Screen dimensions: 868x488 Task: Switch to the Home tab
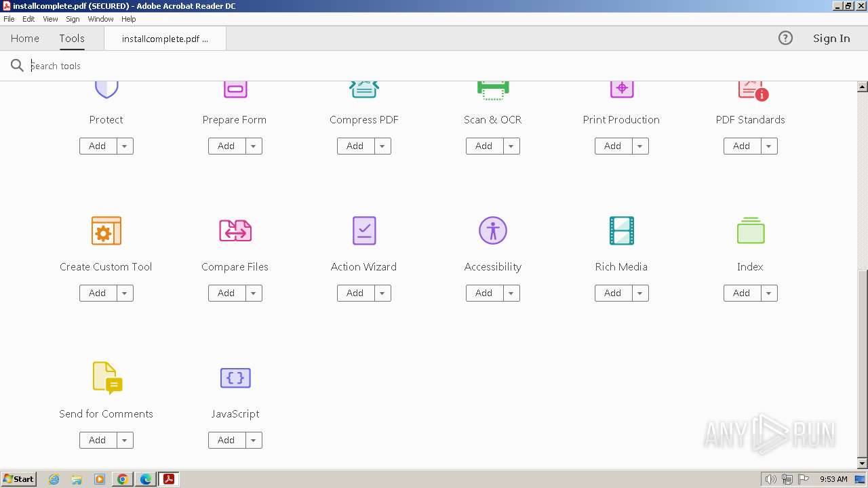(x=25, y=39)
